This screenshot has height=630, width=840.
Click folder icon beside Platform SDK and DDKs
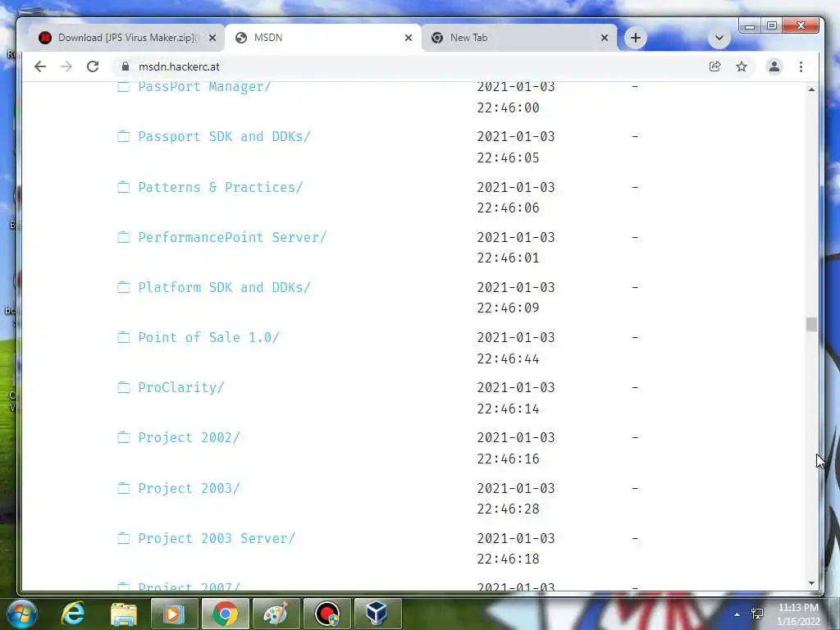click(x=124, y=287)
